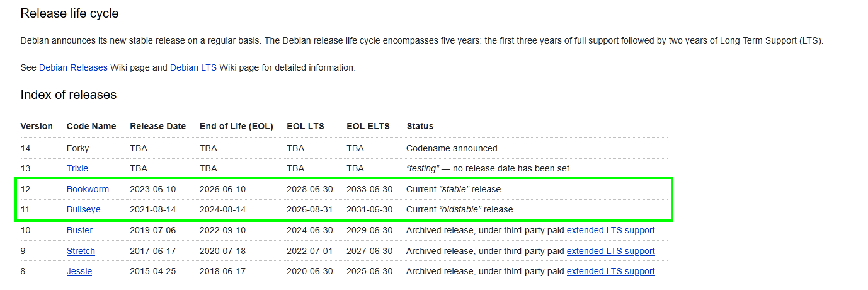
Task: Click the Forky code name cell
Action: 78,148
